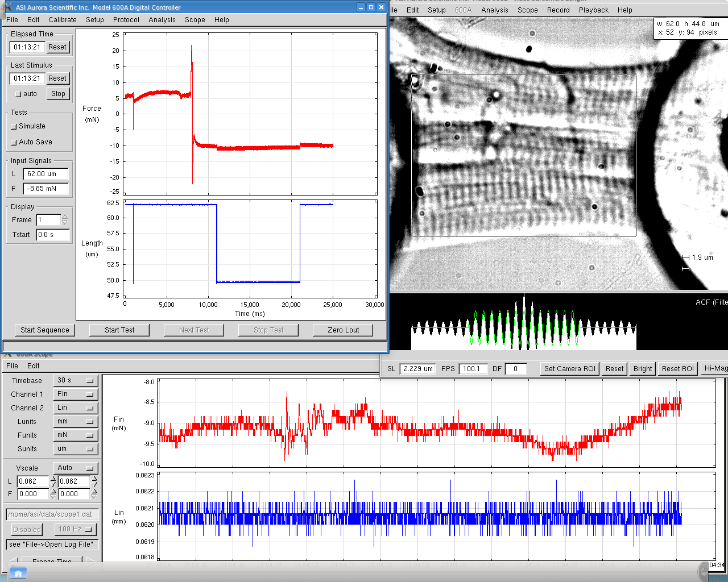Change the Sunits um dropdown
This screenshot has height=582, width=728.
pos(76,448)
